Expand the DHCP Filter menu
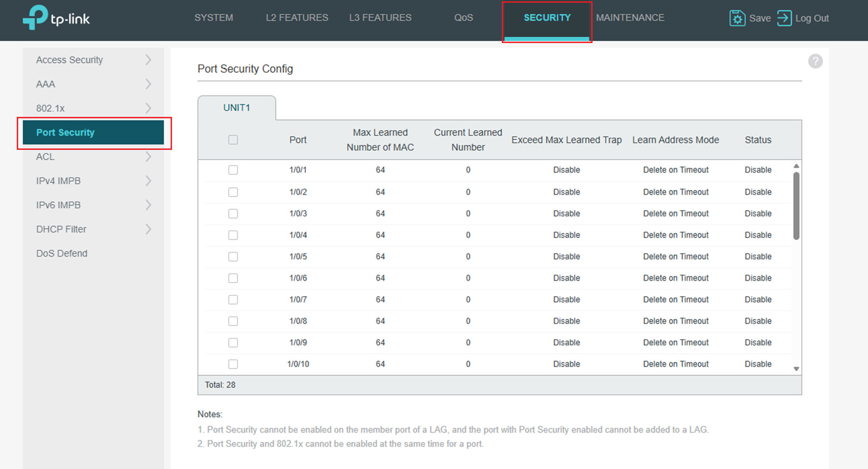868x469 pixels. coord(149,229)
